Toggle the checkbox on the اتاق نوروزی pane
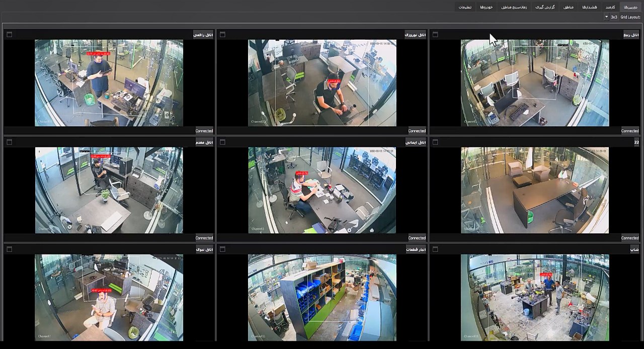This screenshot has height=349, width=644. (x=222, y=35)
